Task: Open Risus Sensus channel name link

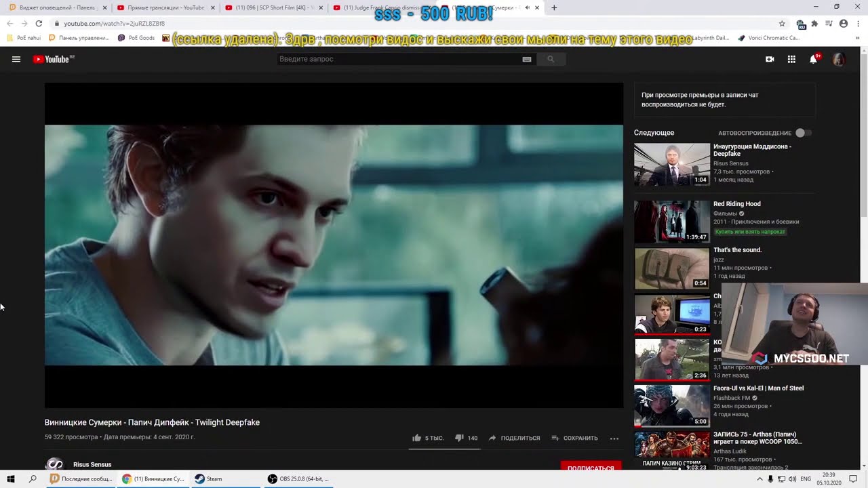Action: (92, 464)
